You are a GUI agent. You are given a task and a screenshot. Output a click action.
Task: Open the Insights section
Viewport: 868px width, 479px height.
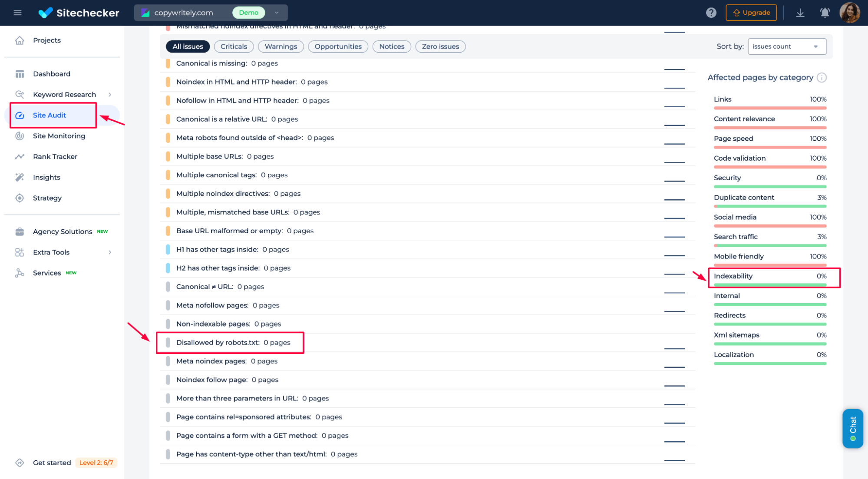tap(46, 177)
